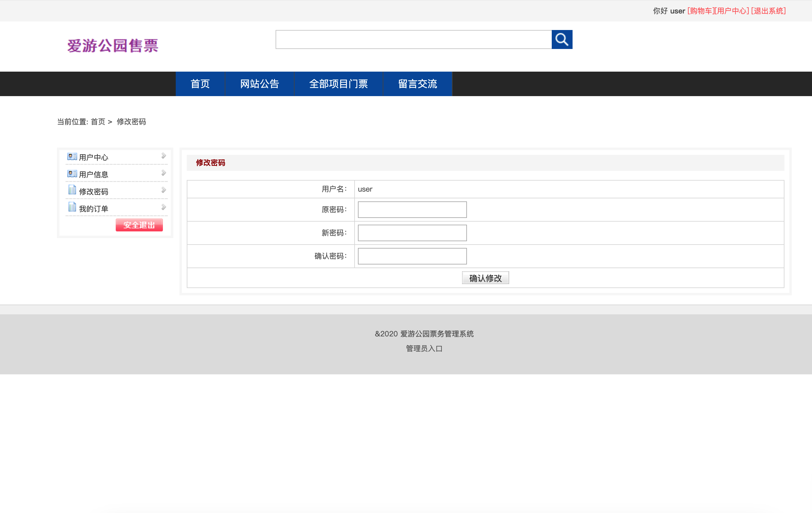Click the 用户信息 sidebar card icon
812x513 pixels.
[x=72, y=174]
